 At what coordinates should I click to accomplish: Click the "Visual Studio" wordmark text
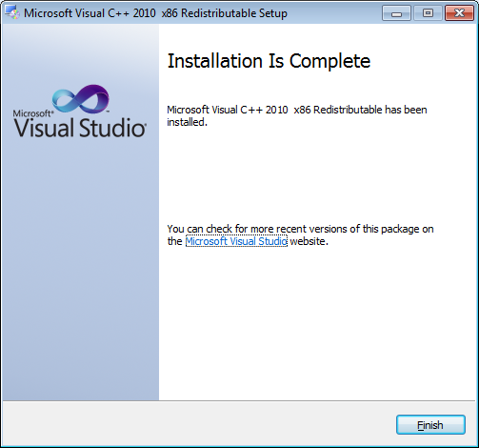[x=80, y=128]
